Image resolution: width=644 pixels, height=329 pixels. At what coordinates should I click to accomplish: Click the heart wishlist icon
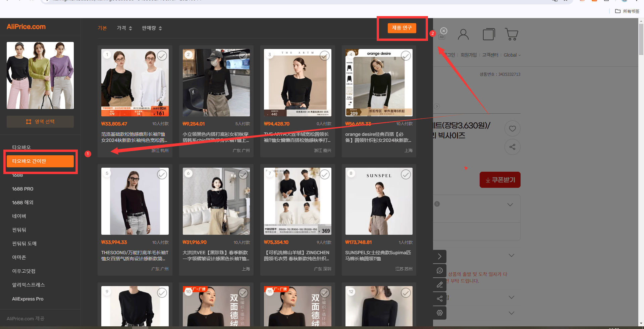[x=512, y=128]
